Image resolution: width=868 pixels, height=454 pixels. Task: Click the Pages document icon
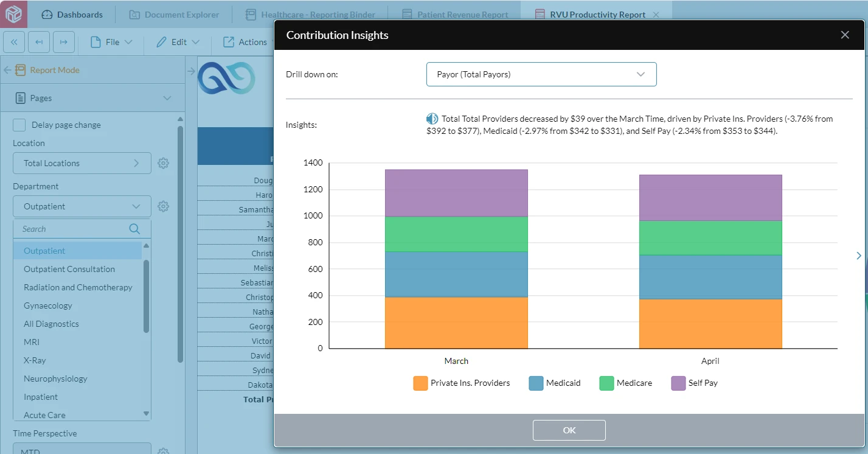20,98
